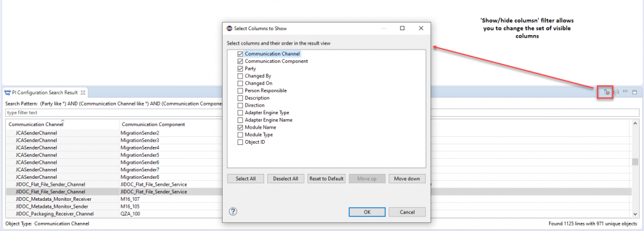644x231 pixels.
Task: Uncheck the Module Name column
Action: 240,127
